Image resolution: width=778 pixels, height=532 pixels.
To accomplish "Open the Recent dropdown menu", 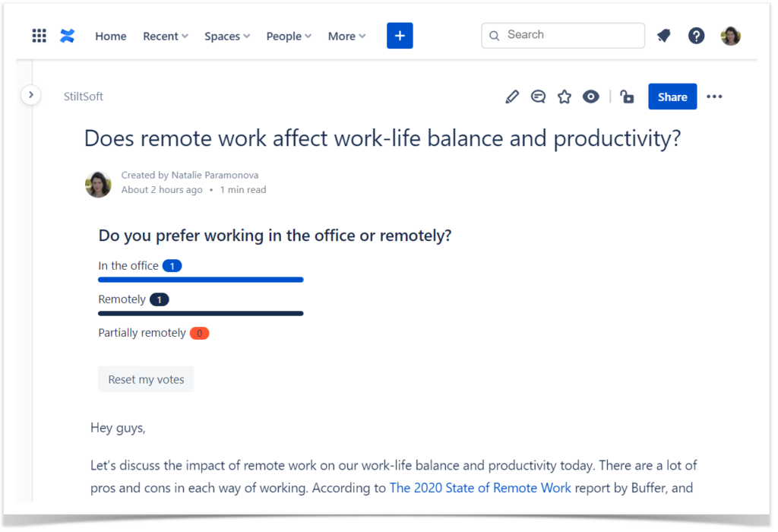I will point(165,36).
